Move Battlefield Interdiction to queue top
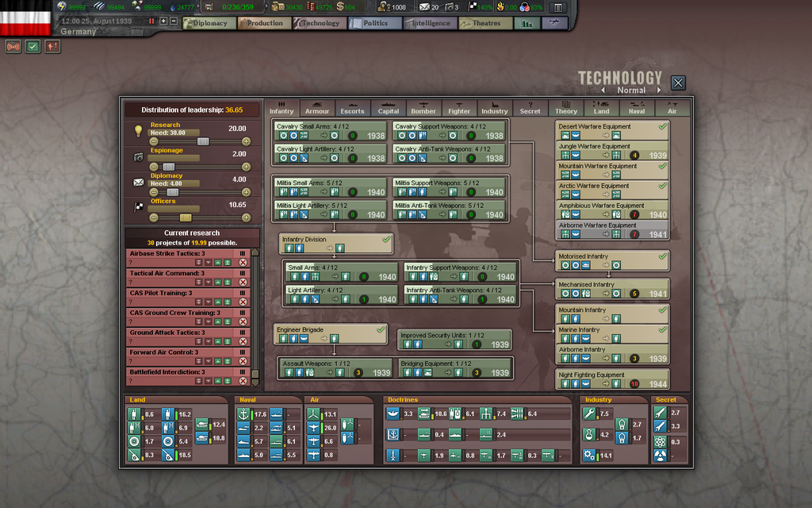This screenshot has height=508, width=812. tap(228, 380)
